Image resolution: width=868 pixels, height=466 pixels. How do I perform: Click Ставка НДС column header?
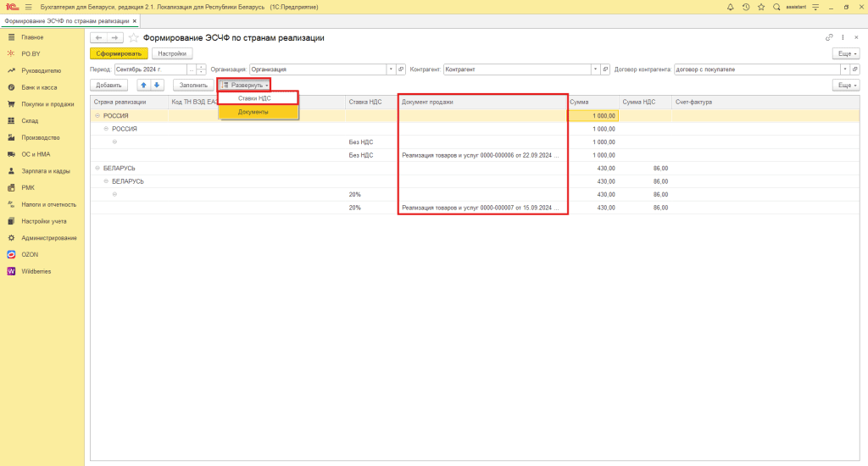click(371, 103)
